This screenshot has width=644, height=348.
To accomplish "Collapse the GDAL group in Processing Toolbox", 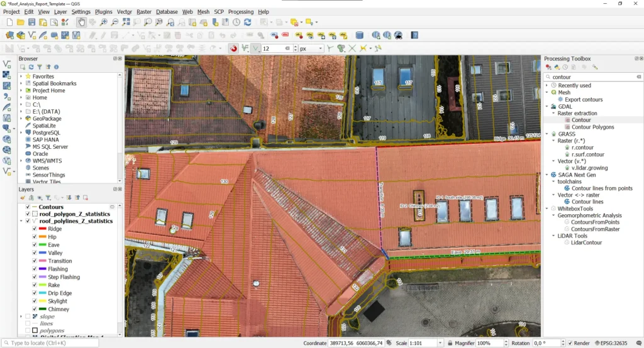I will coord(547,106).
